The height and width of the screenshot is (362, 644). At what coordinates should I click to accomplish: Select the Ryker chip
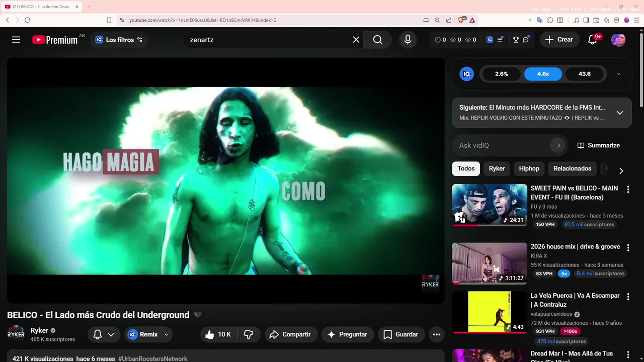497,168
